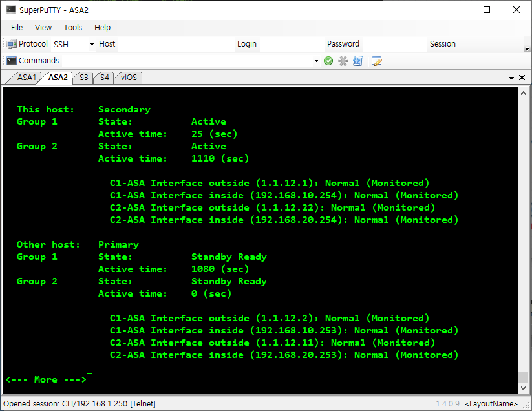Image resolution: width=532 pixels, height=411 pixels.
Task: Click the Host input field
Action: (x=176, y=44)
